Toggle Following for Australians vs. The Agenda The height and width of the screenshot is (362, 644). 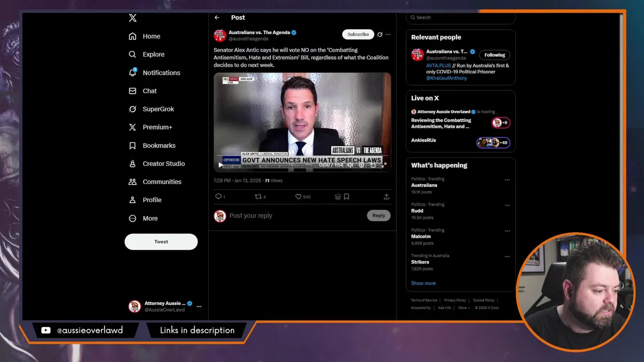pos(495,55)
